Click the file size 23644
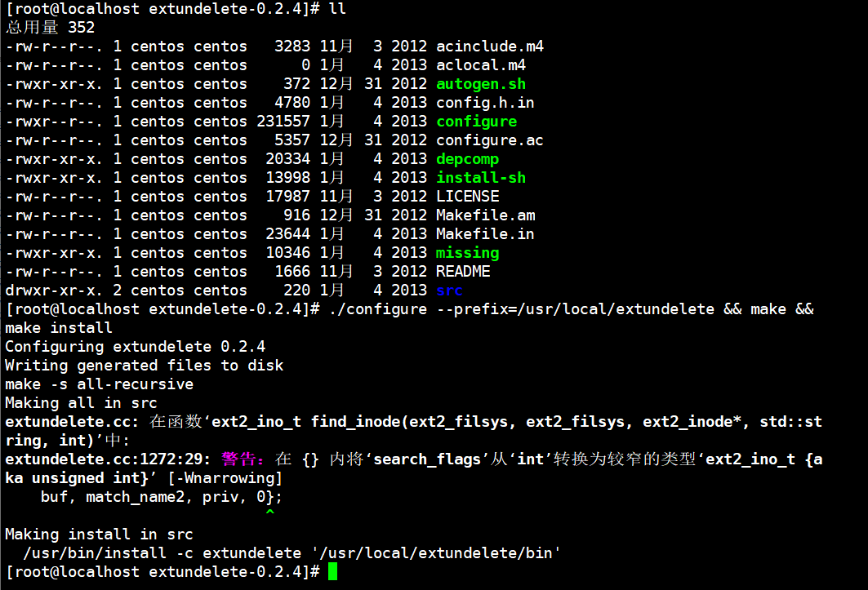 [x=288, y=234]
